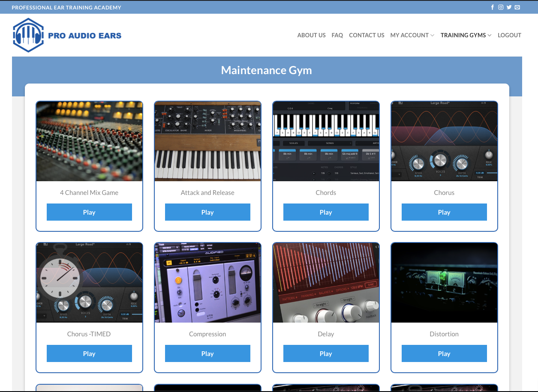This screenshot has width=538, height=392.
Task: Open the About Us page
Action: coord(311,35)
